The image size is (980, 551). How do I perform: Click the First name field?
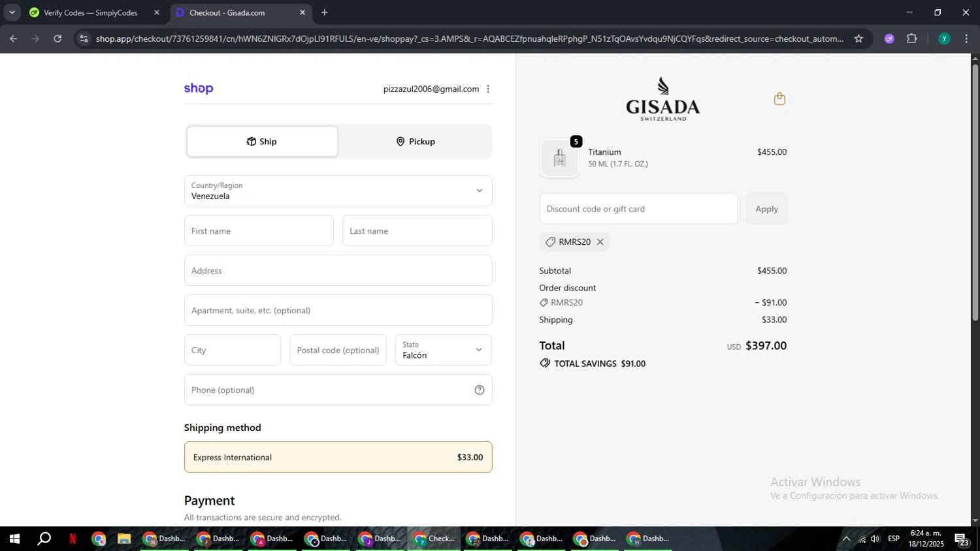259,230
